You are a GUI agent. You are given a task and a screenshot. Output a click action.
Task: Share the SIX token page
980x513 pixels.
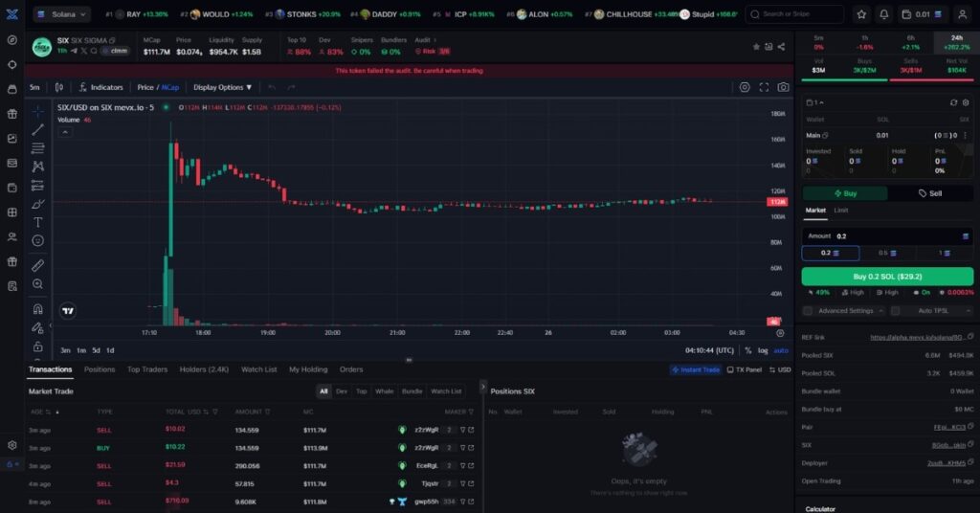pyautogui.click(x=781, y=47)
